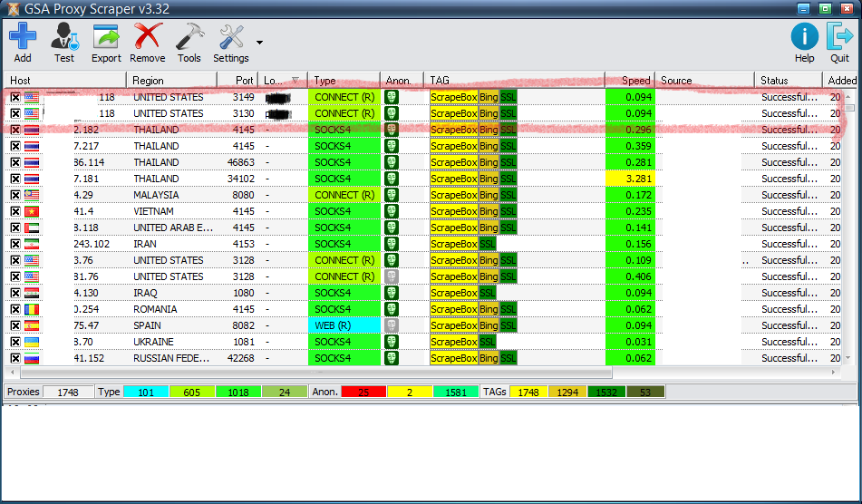Open the Export toolbar icon

106,37
